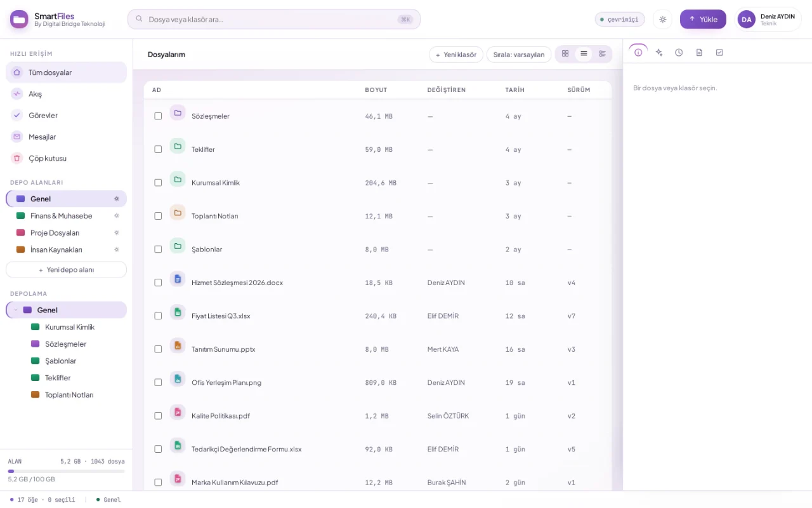Click the search field Dosya veya klasör ara

[x=274, y=19]
